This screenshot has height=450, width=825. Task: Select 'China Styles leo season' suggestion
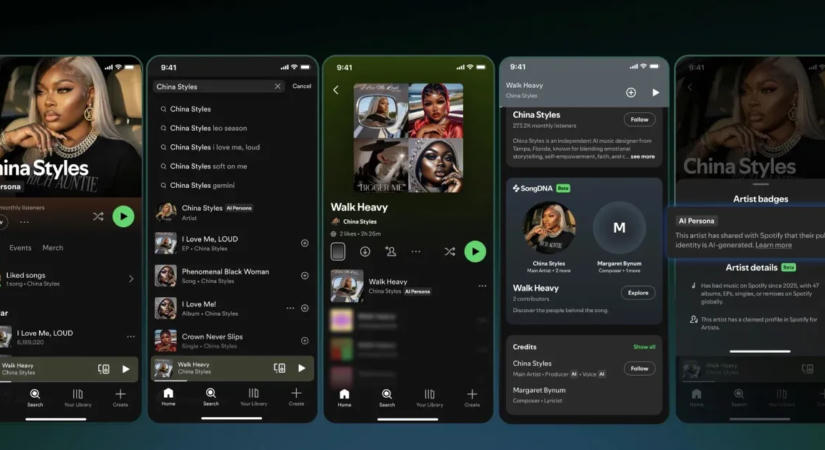pyautogui.click(x=204, y=128)
